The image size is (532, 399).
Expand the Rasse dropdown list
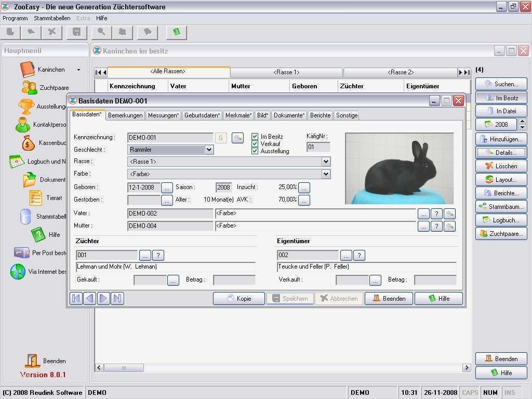click(326, 162)
